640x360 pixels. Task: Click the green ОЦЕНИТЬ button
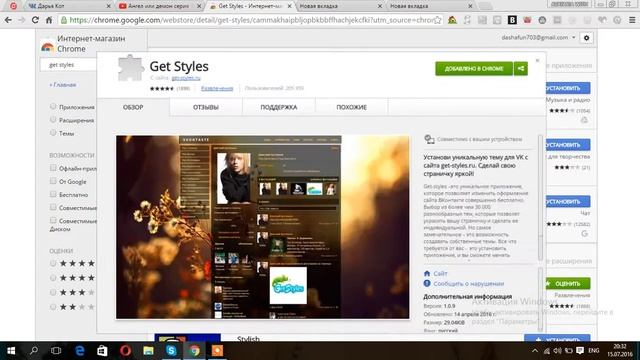[x=567, y=283]
